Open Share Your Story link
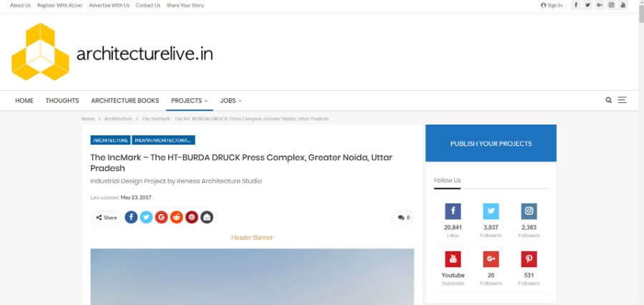The image size is (644, 305). (x=185, y=5)
